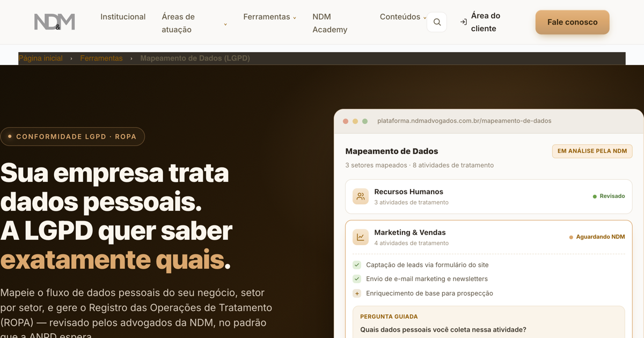Click the Marketing & Vendas chart icon
The height and width of the screenshot is (338, 644).
pos(361,237)
